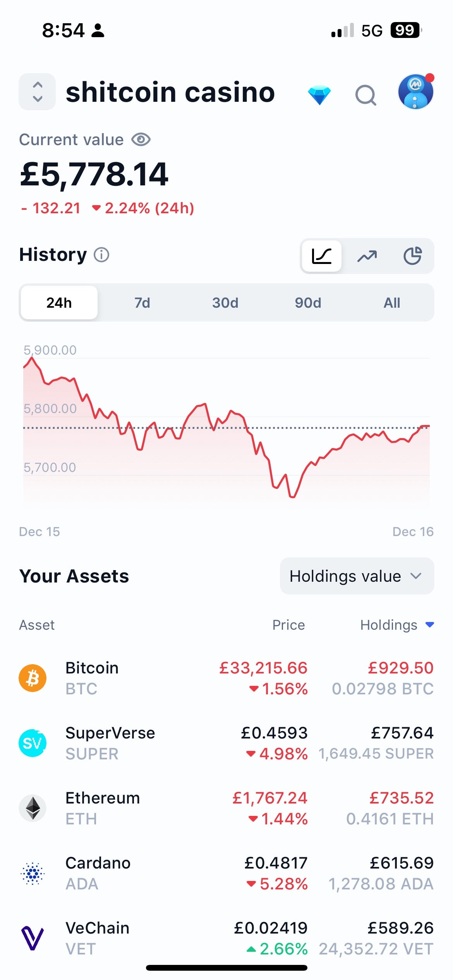Open the portfolio switcher beside shitcoin casino
The width and height of the screenshot is (453, 980).
coord(37,92)
